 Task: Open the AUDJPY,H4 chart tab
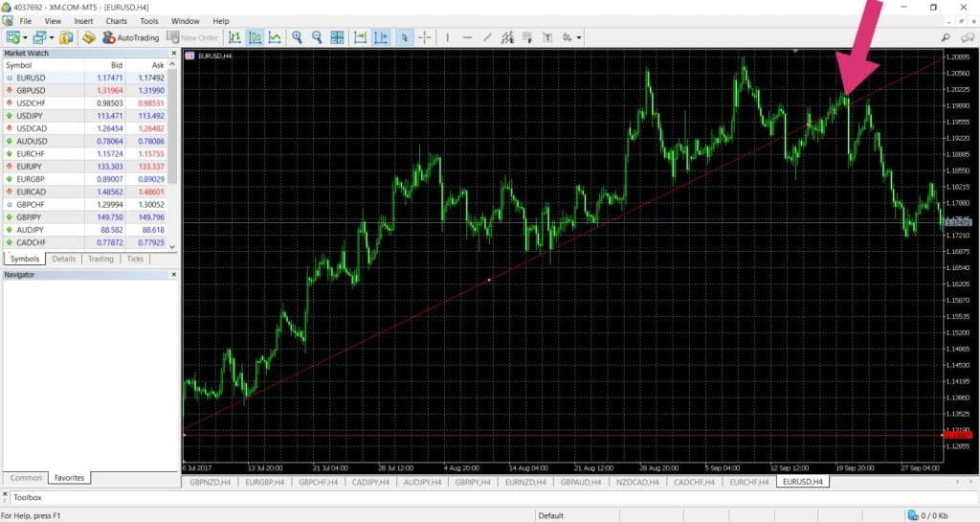422,482
